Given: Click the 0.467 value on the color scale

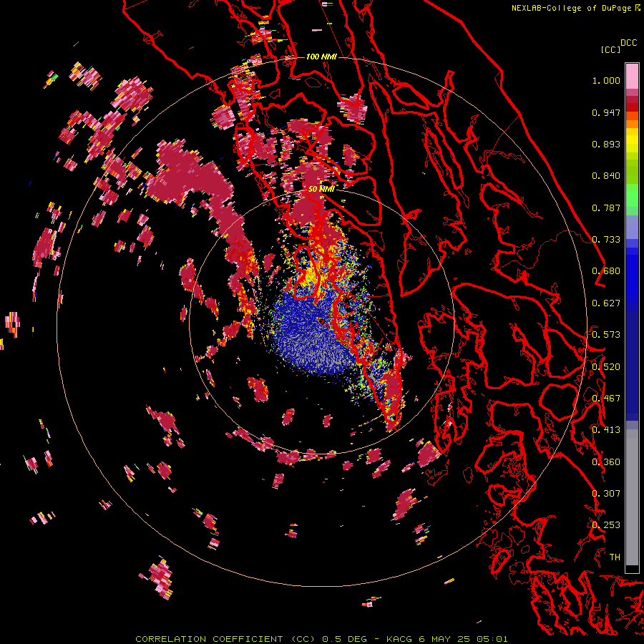Looking at the screenshot, I should coord(606,399).
